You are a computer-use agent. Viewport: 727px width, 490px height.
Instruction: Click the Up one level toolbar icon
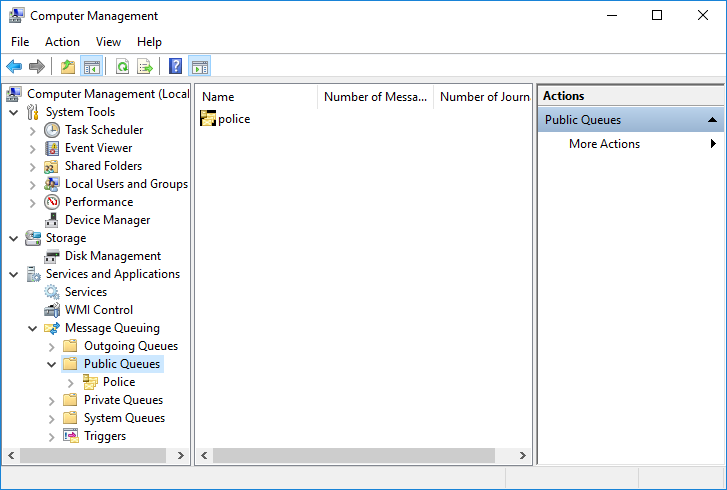tap(68, 66)
